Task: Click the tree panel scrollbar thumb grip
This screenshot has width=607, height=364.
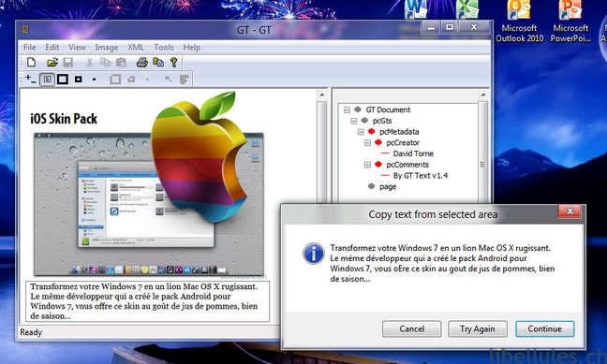Action: tap(482, 165)
